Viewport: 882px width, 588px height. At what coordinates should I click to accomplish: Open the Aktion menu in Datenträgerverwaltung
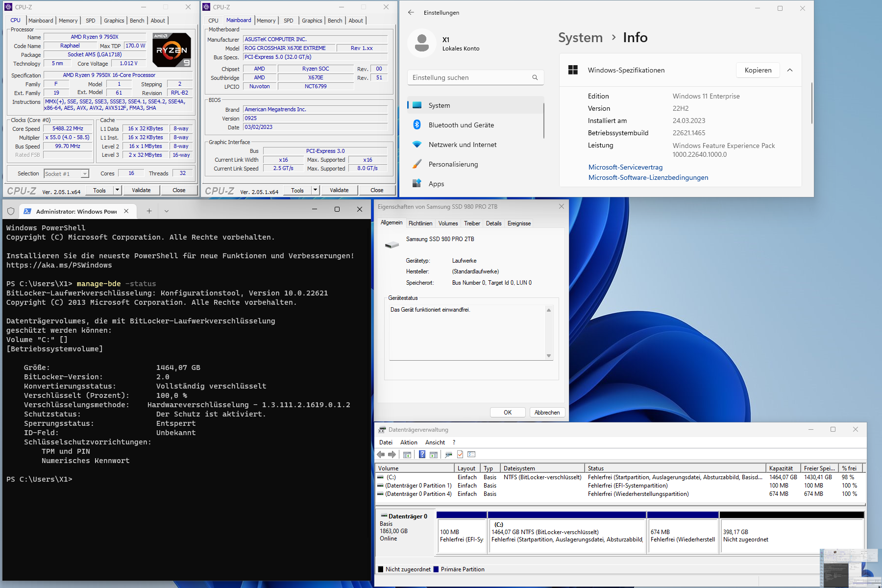point(409,442)
